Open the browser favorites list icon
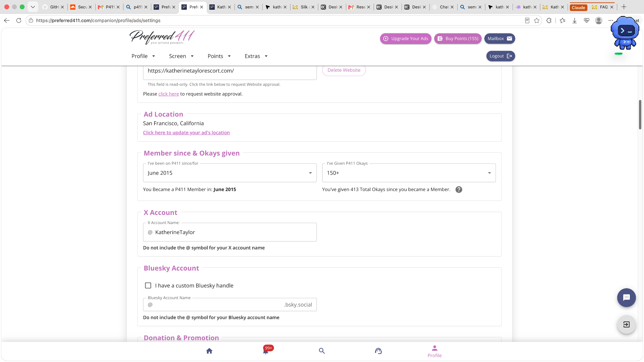Viewport: 644px width, 362px height. pyautogui.click(x=563, y=20)
